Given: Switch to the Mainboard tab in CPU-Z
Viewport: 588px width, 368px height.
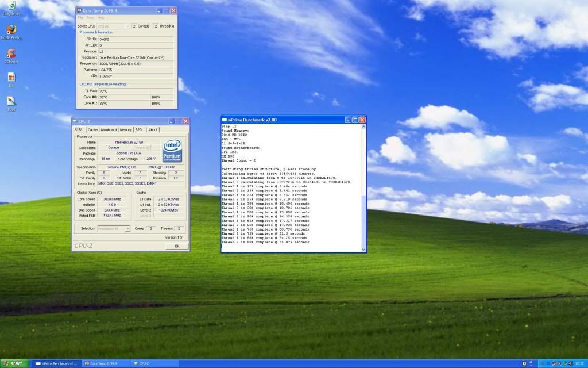Looking at the screenshot, I should click(x=109, y=129).
